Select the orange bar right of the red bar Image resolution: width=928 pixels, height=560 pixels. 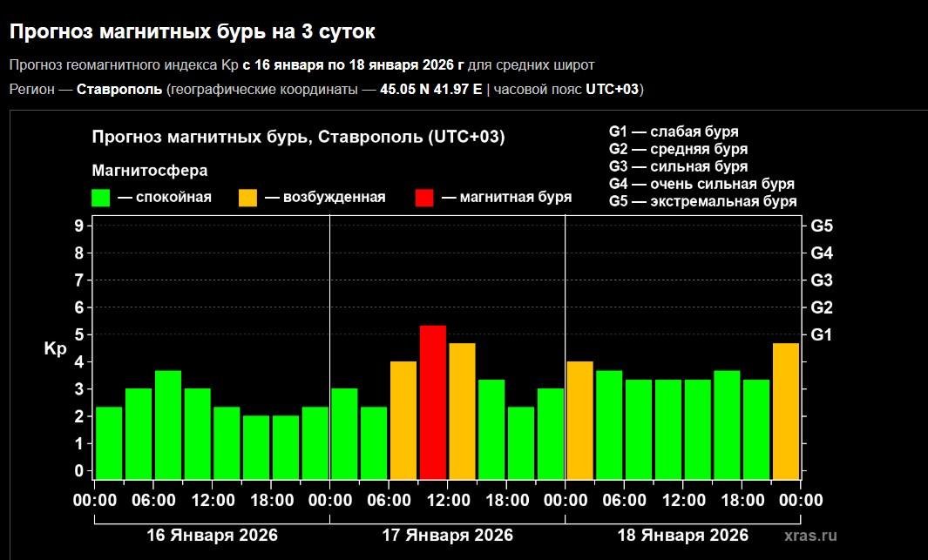pos(462,410)
